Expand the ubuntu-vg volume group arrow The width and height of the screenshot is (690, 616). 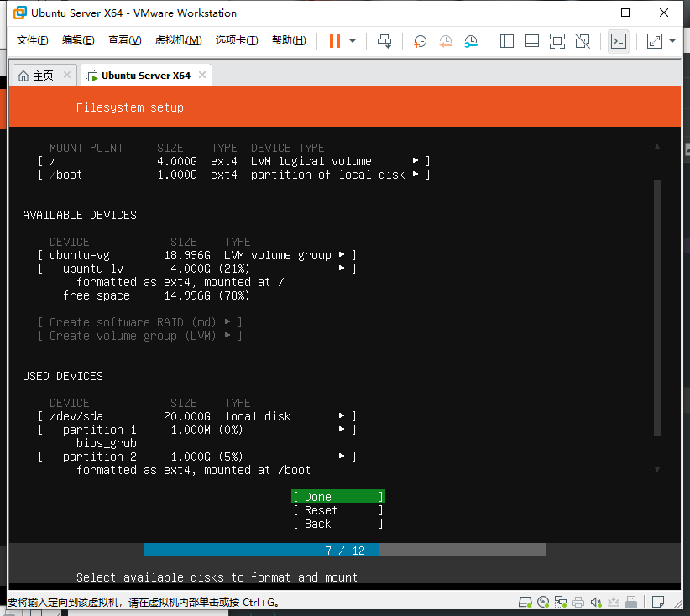pyautogui.click(x=342, y=255)
